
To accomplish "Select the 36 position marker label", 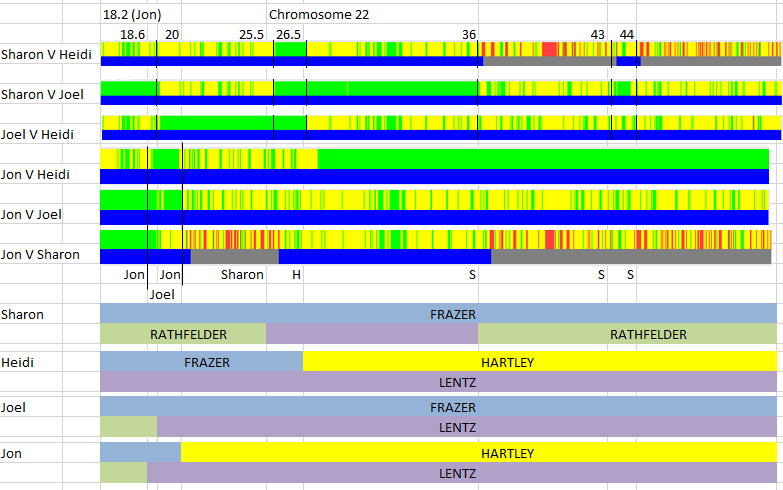I will pyautogui.click(x=469, y=35).
